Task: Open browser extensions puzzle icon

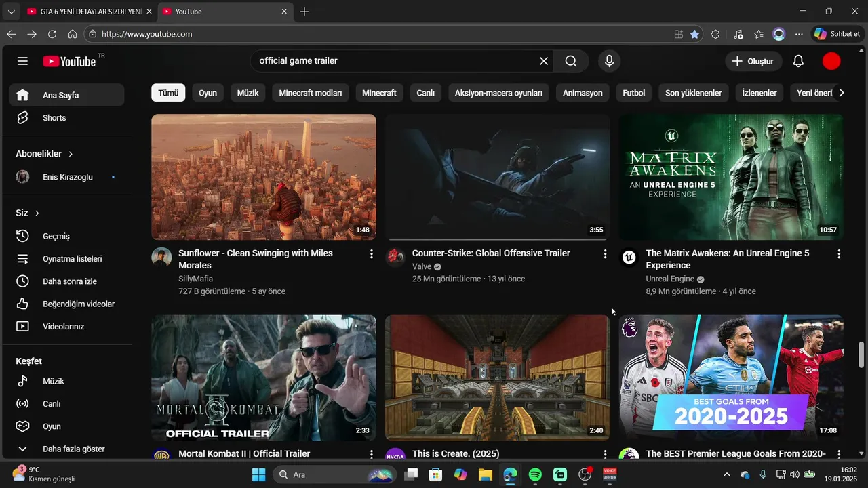Action: tap(715, 34)
